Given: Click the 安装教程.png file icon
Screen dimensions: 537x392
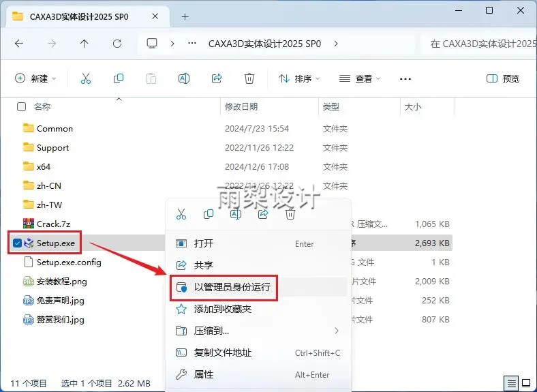Looking at the screenshot, I should click(x=29, y=282).
